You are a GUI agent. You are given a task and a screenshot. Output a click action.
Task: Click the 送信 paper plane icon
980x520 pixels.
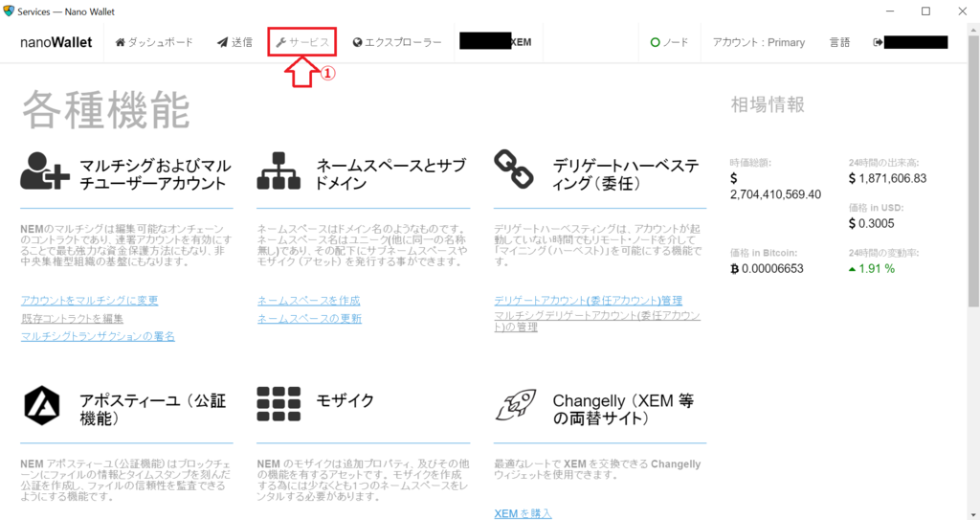coord(222,42)
